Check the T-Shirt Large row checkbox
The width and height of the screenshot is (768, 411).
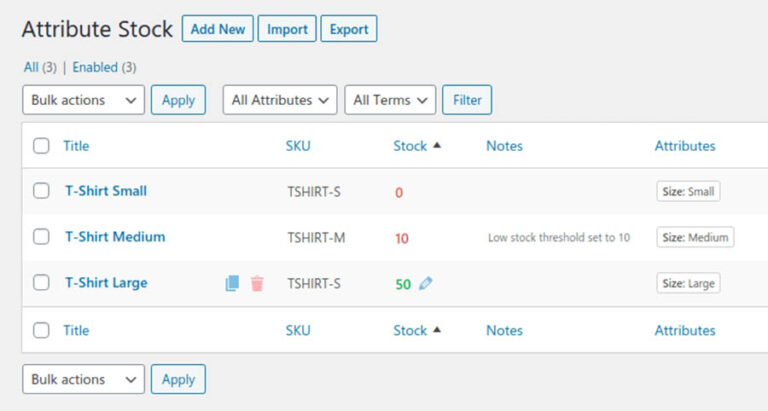click(x=41, y=283)
